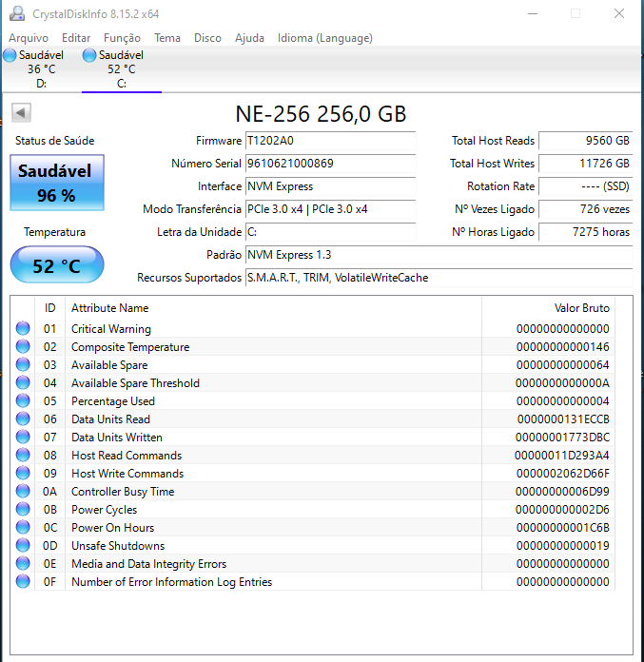Click the Total Host Writes value 11726 GB
This screenshot has width=644, height=662.
pos(586,164)
